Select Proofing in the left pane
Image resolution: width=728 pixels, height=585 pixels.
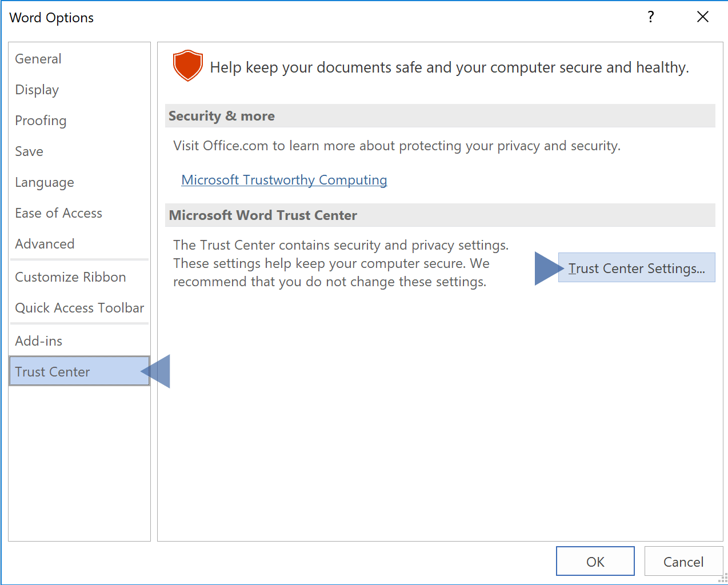pos(41,121)
